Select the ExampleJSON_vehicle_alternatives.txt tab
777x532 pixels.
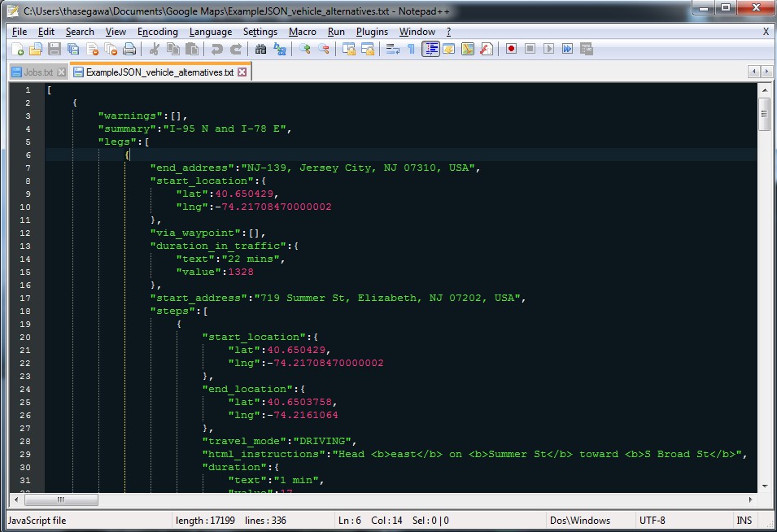(159, 72)
